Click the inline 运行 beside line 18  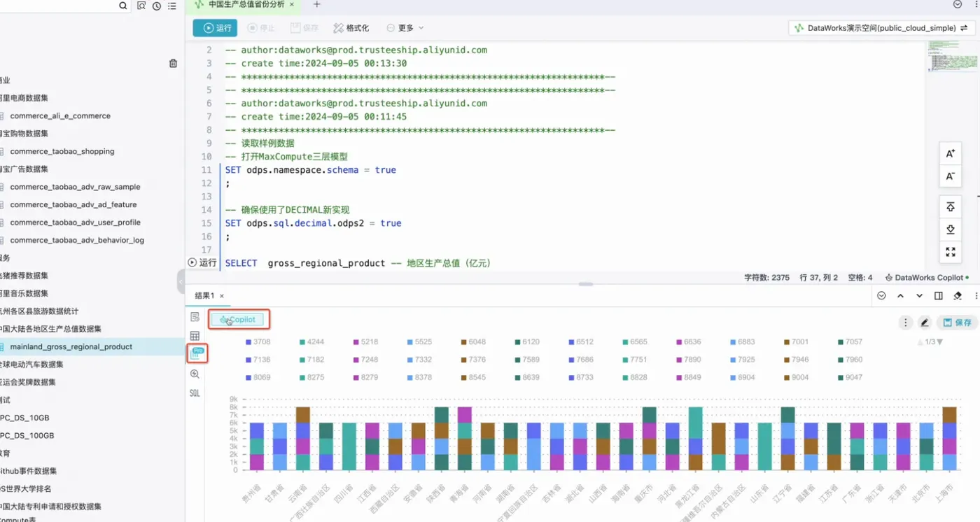point(202,262)
